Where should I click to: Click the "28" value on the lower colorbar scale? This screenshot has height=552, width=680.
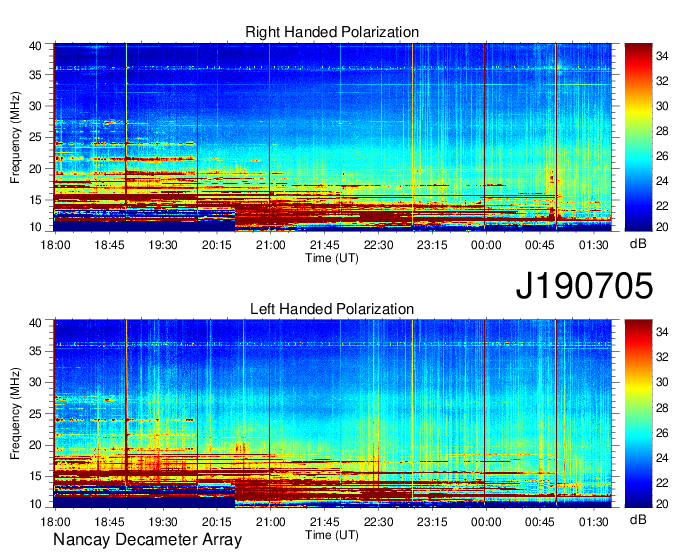(x=662, y=407)
